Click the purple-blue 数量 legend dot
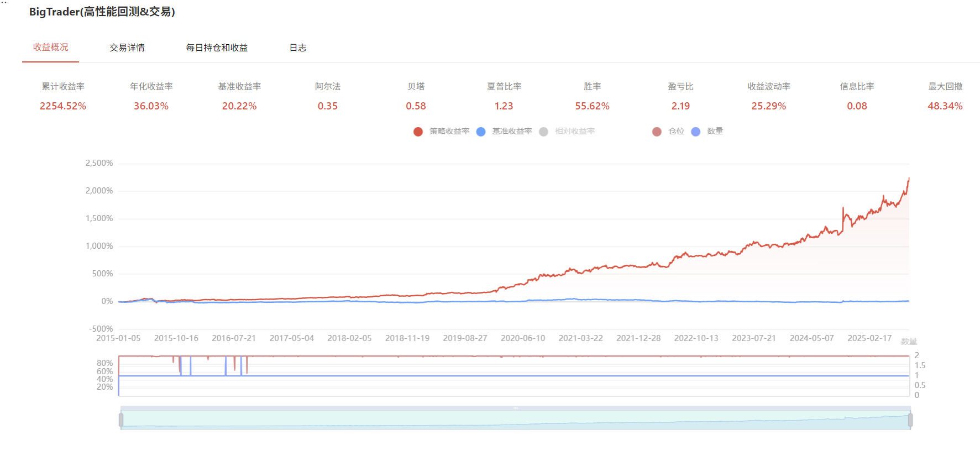Image resolution: width=980 pixels, height=461 pixels. [696, 132]
